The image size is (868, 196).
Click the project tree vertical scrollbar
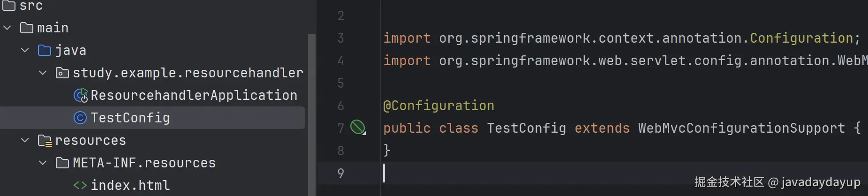pos(311,115)
